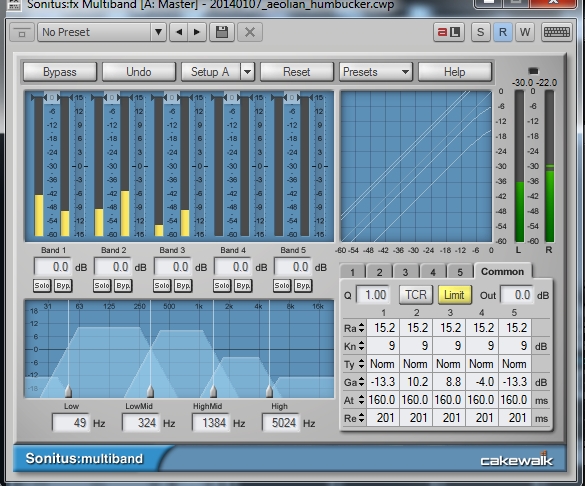The image size is (585, 486).
Task: Open the Setup A dropdown arrow
Action: click(x=248, y=72)
